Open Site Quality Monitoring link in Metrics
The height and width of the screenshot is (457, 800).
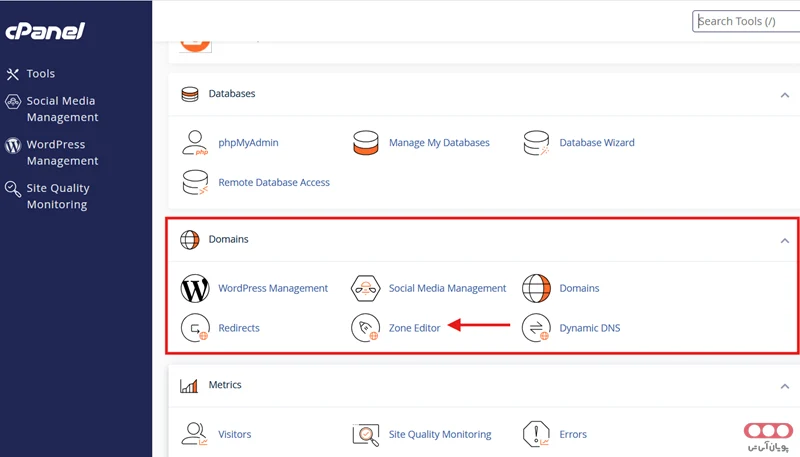[440, 435]
